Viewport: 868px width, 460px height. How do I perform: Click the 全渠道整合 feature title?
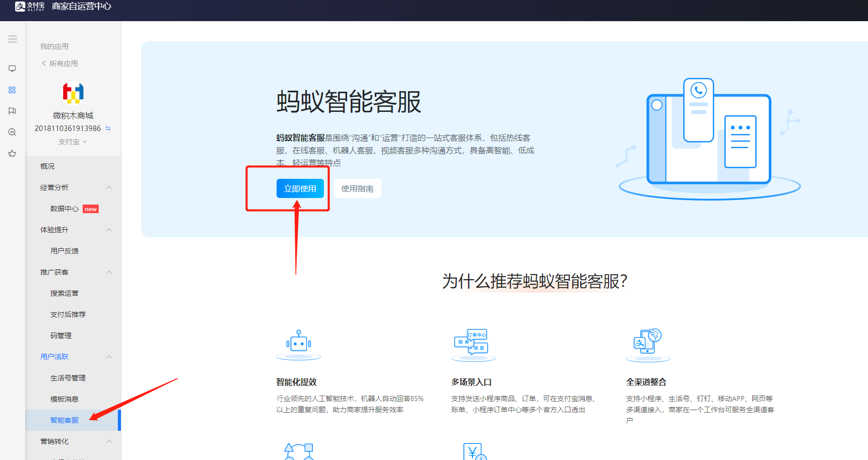[x=646, y=382]
